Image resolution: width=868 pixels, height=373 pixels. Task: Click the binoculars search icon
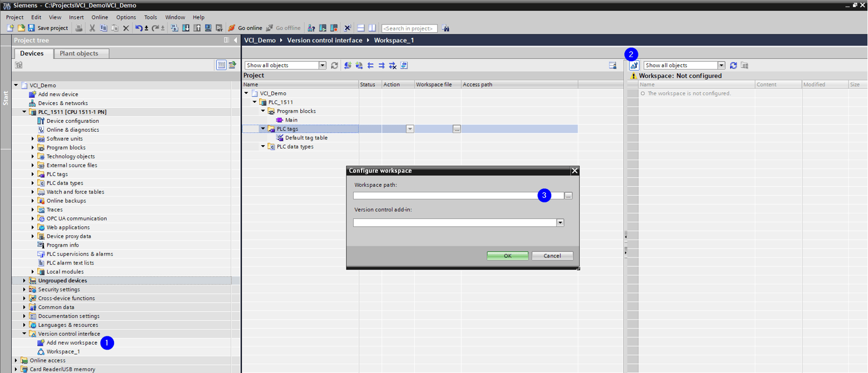tap(445, 28)
